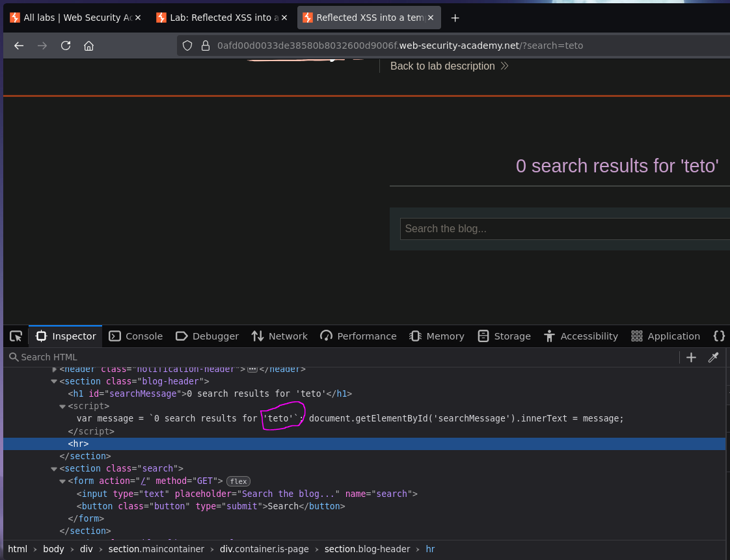Collapse the section search node
Screen dimensions: 730x560
(54, 469)
